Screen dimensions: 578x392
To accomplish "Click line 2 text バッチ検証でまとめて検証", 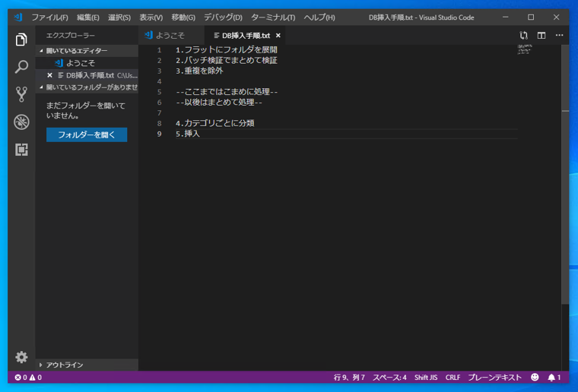I will 230,60.
